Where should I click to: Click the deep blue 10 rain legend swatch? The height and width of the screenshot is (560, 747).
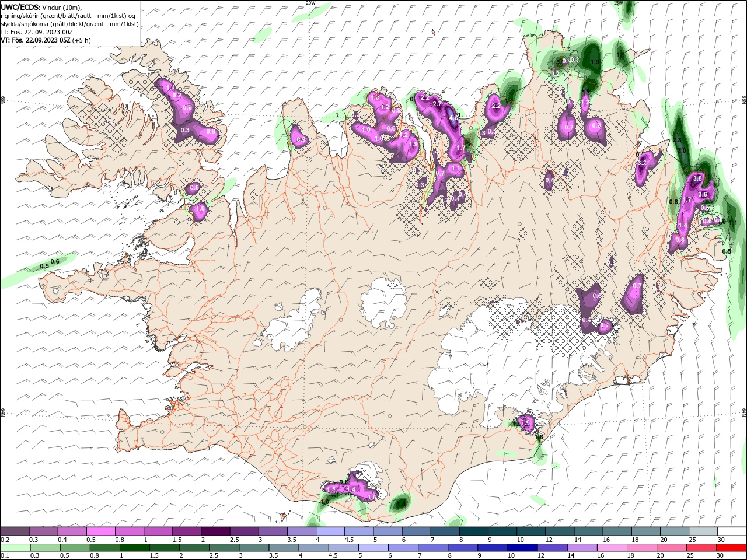[x=521, y=548]
